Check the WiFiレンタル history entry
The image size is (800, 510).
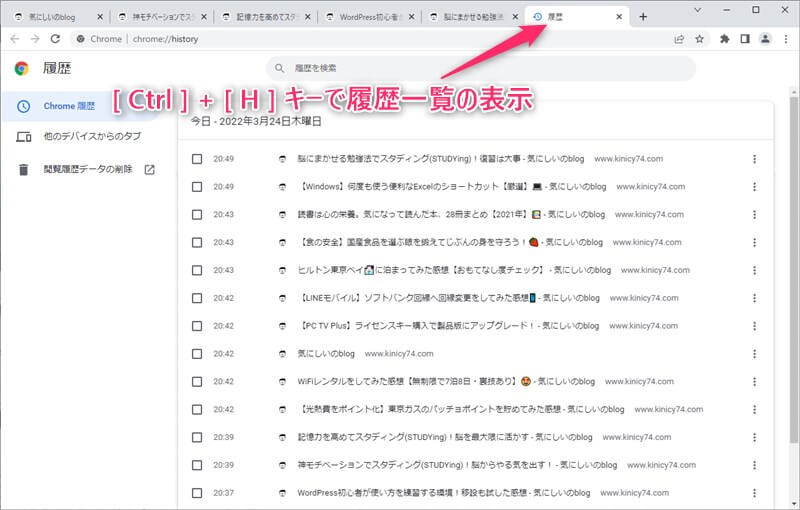[197, 381]
